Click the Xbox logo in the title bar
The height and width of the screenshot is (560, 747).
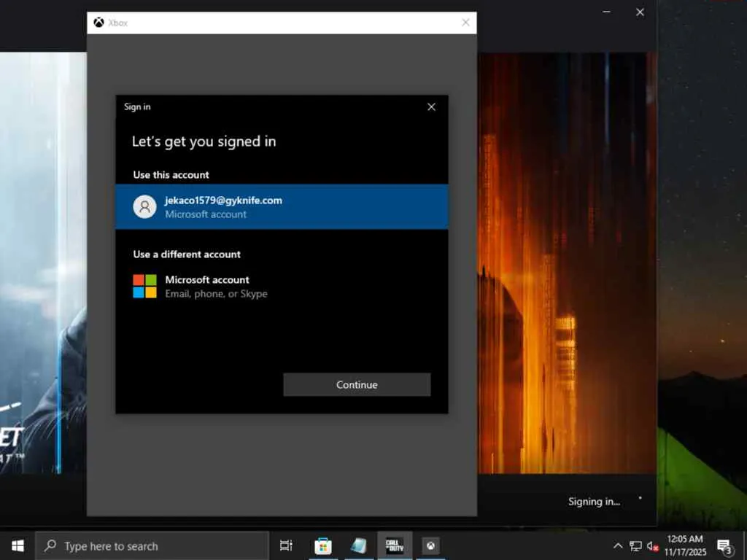(x=98, y=23)
